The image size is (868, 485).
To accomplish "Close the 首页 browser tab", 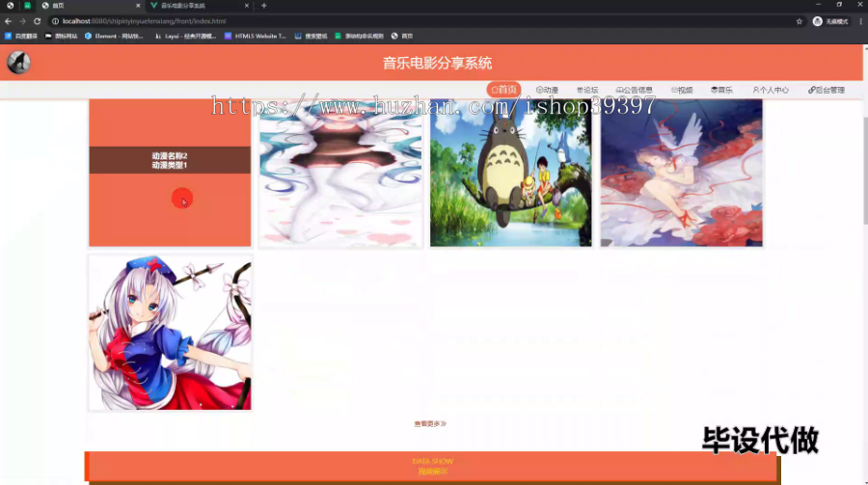I will 138,6.
